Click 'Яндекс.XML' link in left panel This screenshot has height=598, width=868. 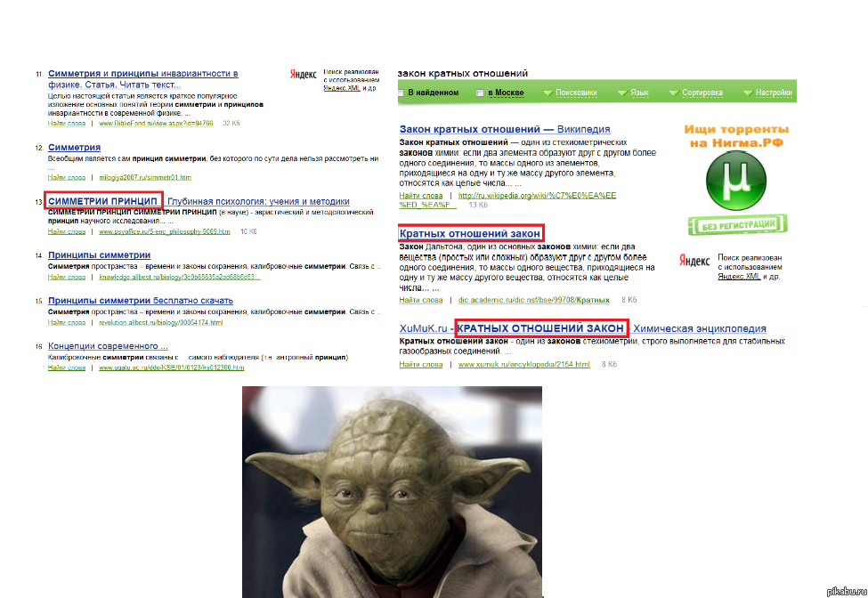[x=342, y=88]
